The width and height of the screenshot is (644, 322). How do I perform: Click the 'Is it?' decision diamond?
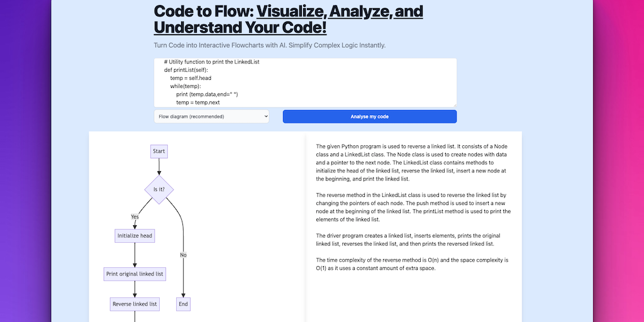coord(159,189)
